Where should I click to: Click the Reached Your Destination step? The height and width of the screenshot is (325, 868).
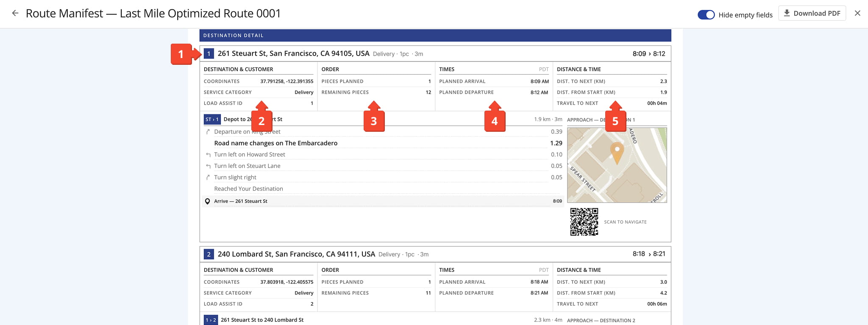pos(248,189)
